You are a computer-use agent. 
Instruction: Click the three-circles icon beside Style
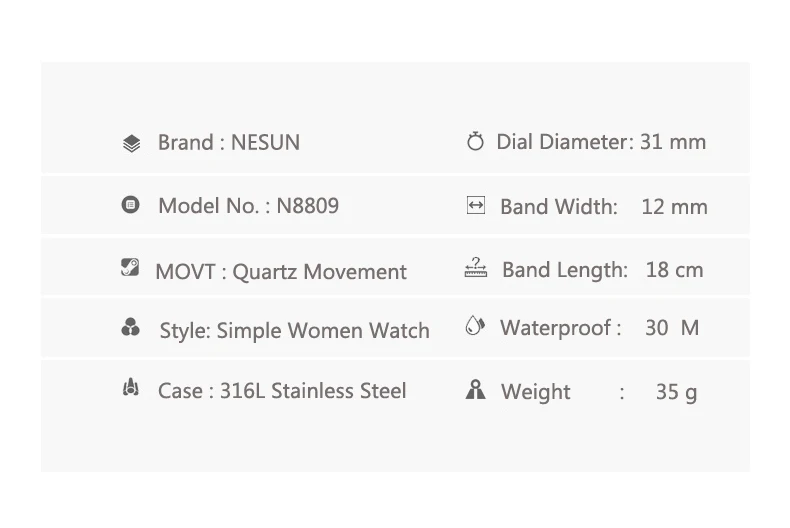click(130, 327)
